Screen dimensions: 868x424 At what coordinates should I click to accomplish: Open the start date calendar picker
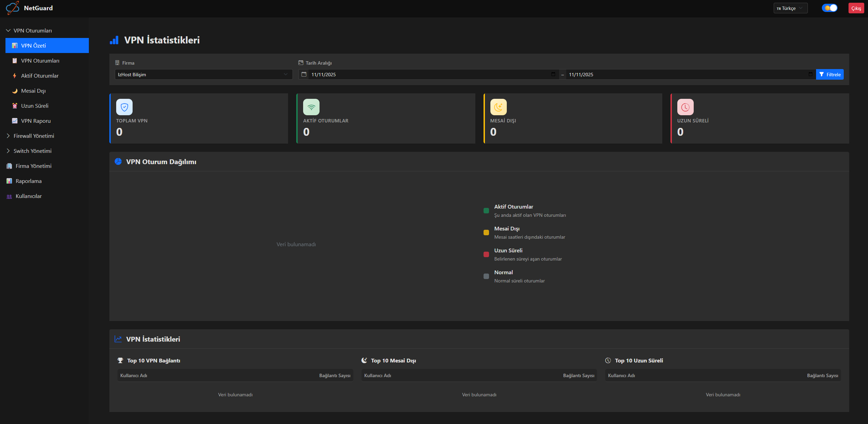[554, 74]
